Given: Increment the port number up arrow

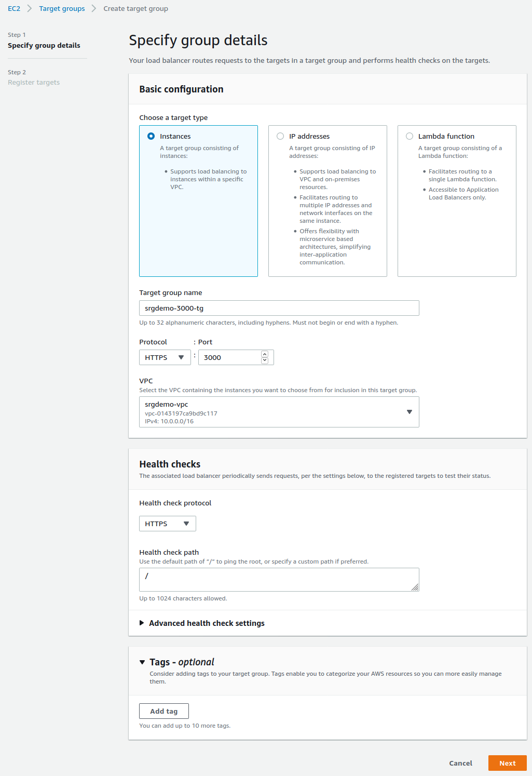Looking at the screenshot, I should (x=265, y=354).
